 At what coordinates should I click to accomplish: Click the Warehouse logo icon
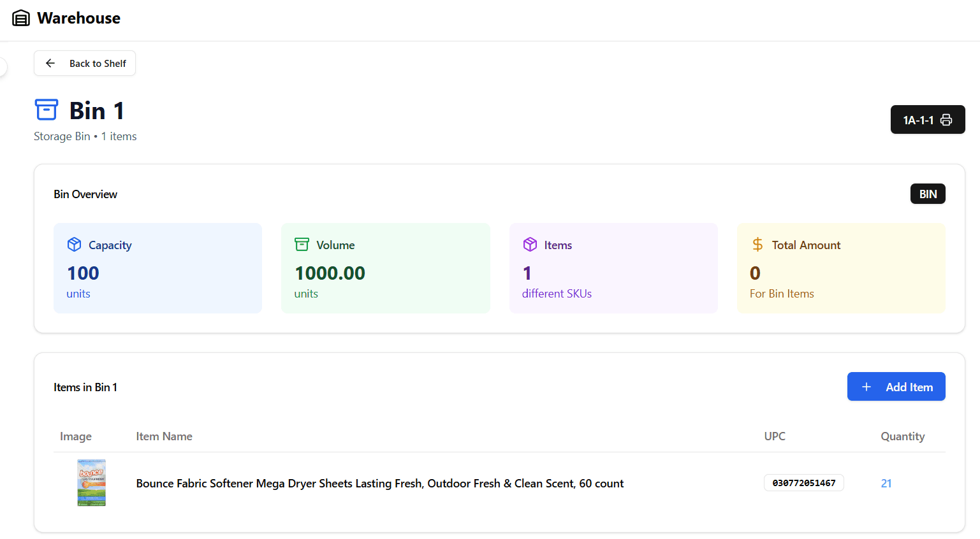tap(21, 18)
